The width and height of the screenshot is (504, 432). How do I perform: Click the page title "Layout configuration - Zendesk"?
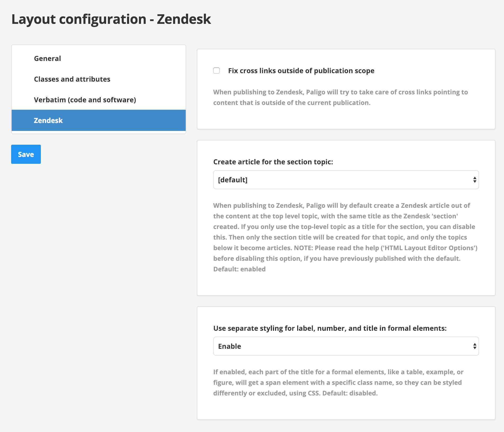coord(111,19)
